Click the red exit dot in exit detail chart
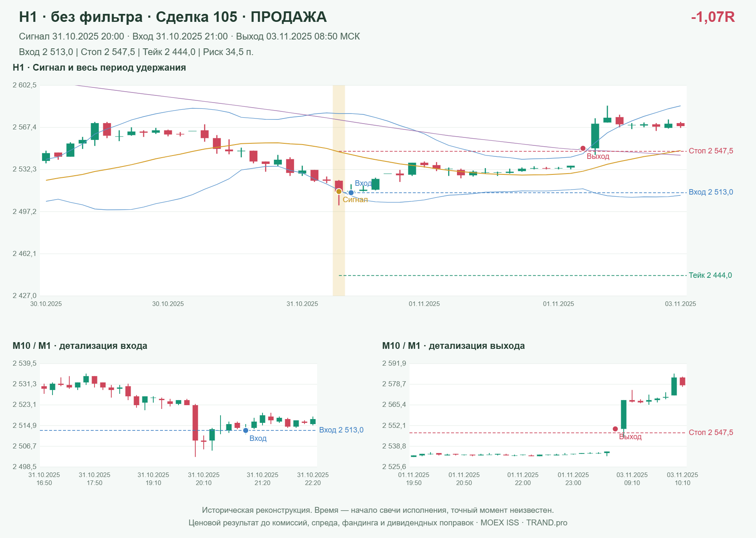 (x=615, y=429)
